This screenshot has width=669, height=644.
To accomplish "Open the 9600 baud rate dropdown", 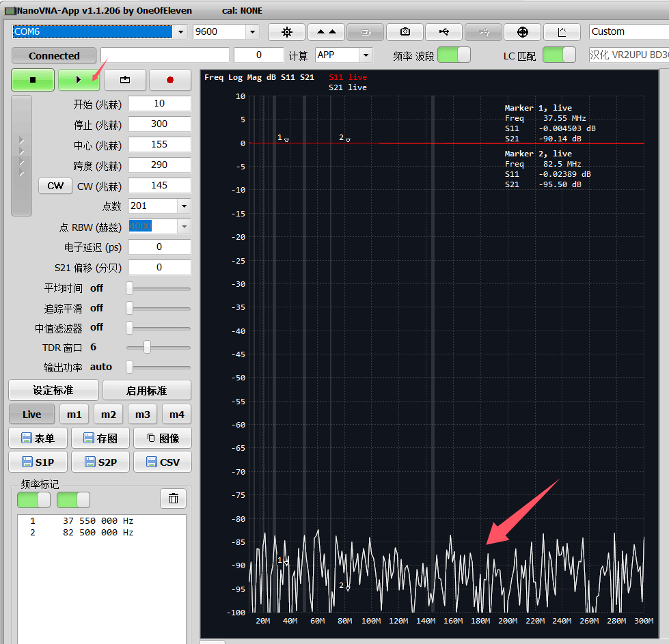I will pos(252,32).
